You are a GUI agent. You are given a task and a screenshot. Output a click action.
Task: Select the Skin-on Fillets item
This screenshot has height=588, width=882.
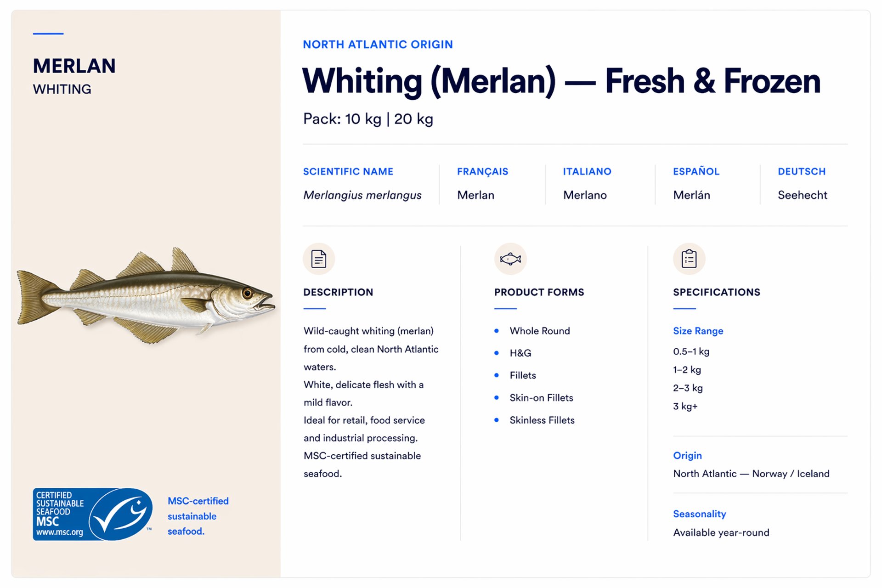click(541, 397)
